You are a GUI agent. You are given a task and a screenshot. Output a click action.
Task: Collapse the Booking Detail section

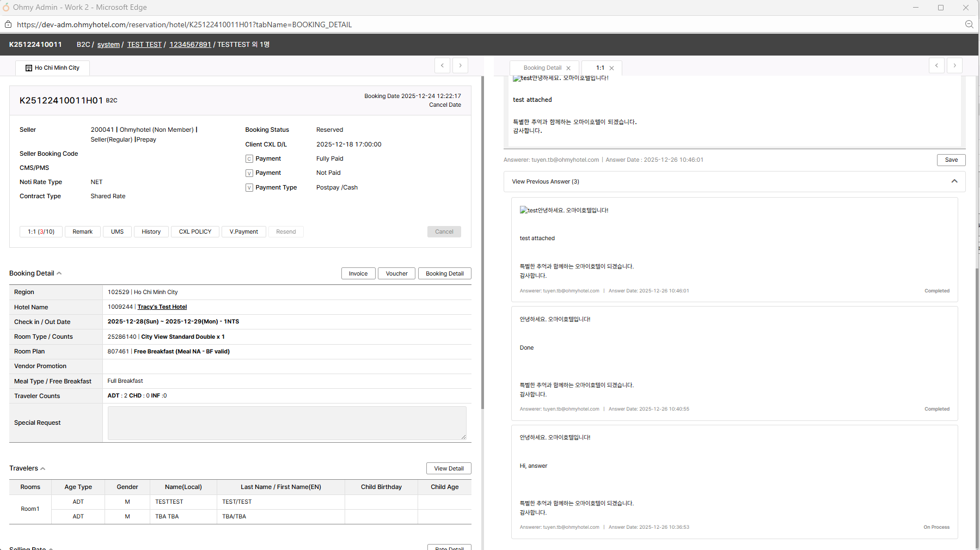59,273
